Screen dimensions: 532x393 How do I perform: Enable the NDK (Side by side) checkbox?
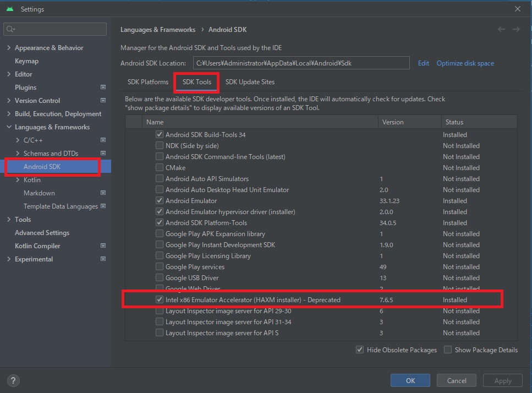point(160,146)
